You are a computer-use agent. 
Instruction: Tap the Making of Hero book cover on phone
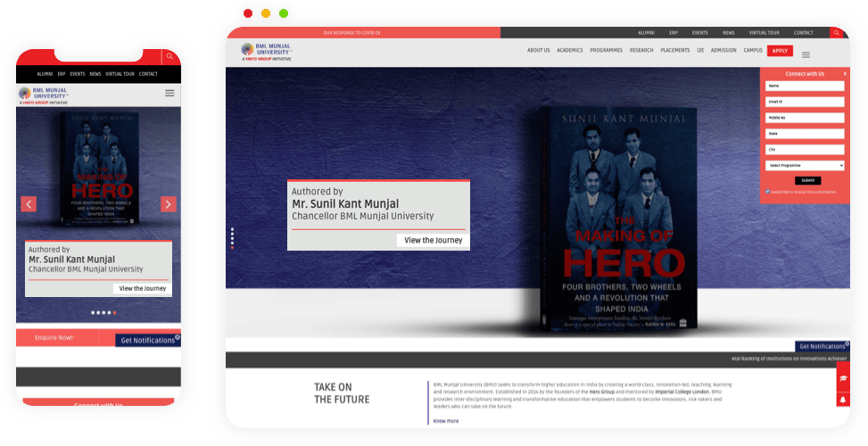[99, 169]
